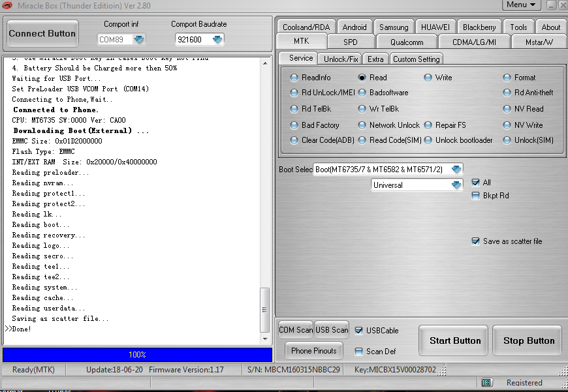The width and height of the screenshot is (568, 392).
Task: Select the Unlock bootloader option
Action: coord(428,140)
